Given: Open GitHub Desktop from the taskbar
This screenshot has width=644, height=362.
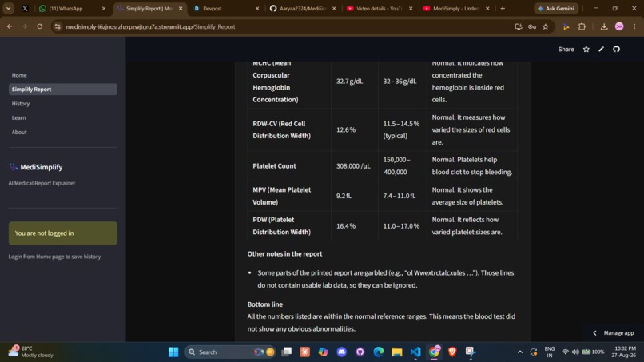Looking at the screenshot, I should tap(360, 352).
